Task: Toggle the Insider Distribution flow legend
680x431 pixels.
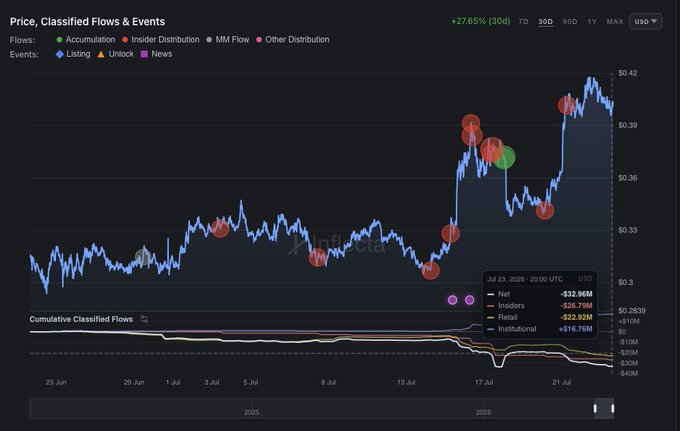Action: pyautogui.click(x=161, y=39)
